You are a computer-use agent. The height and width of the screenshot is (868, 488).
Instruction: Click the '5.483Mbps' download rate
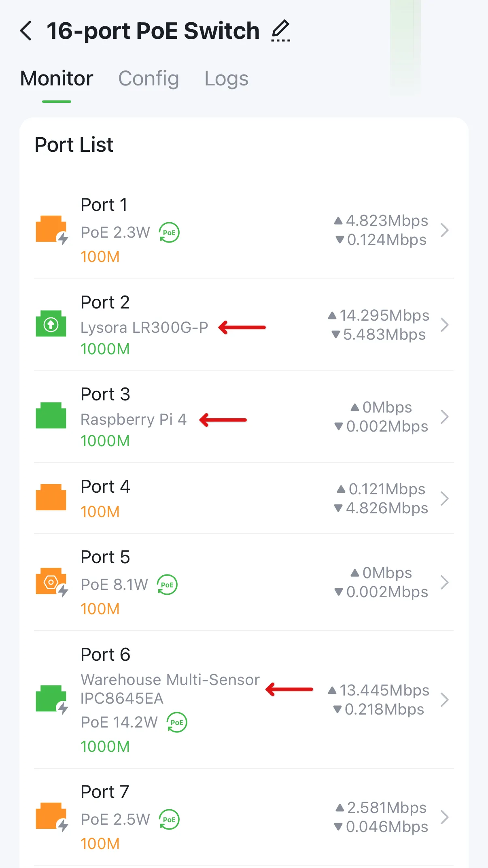(384, 334)
